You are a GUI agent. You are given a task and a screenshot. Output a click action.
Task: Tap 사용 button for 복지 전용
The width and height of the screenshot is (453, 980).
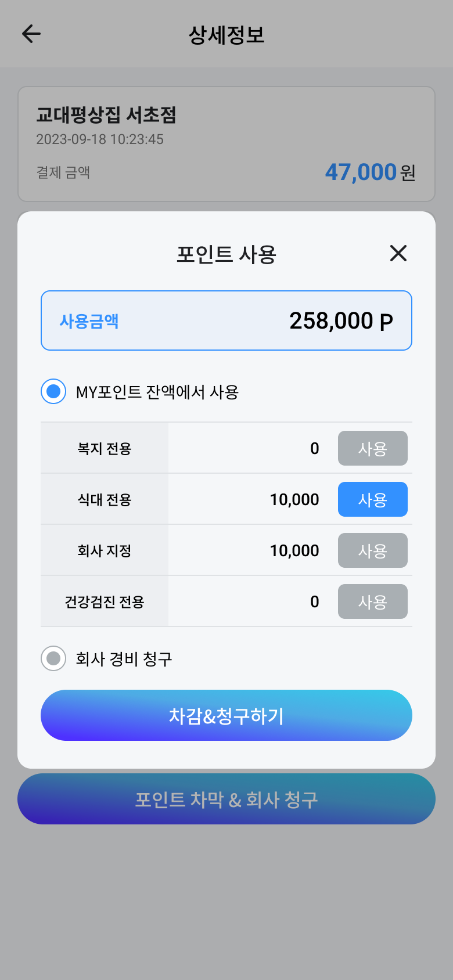tap(372, 448)
